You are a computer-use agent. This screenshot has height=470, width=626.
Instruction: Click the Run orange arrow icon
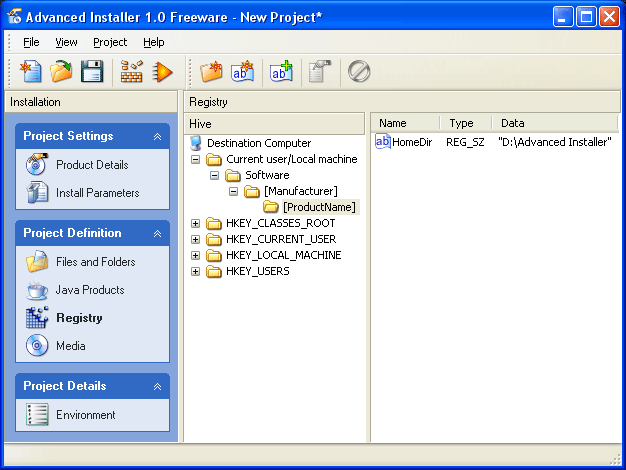(162, 72)
